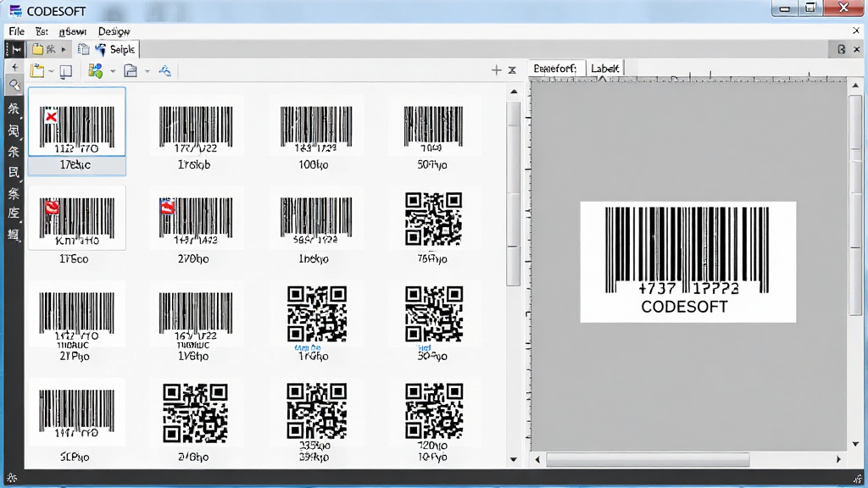The image size is (868, 488).
Task: Expand the dropdown beside the save disk icon
Action: [x=147, y=71]
